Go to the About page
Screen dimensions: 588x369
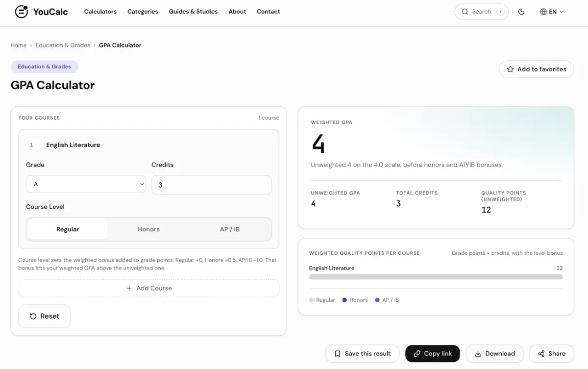[237, 12]
